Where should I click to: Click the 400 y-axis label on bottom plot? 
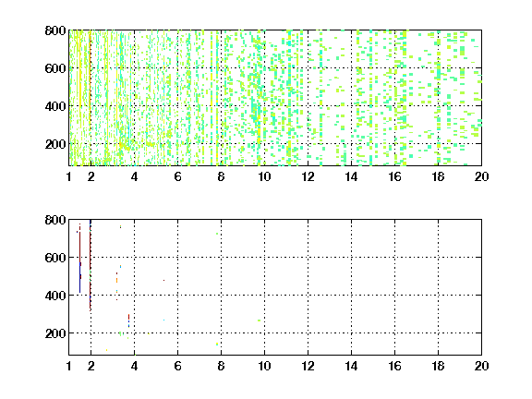coord(55,296)
